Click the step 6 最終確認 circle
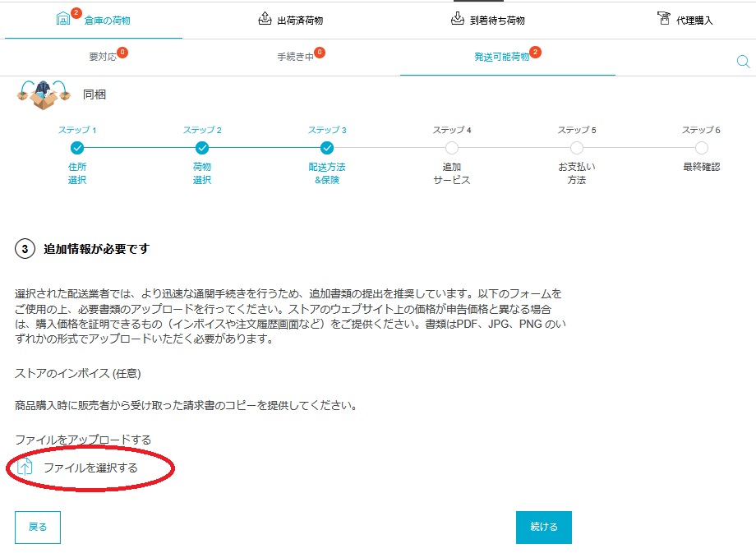The image size is (756, 553). click(701, 148)
